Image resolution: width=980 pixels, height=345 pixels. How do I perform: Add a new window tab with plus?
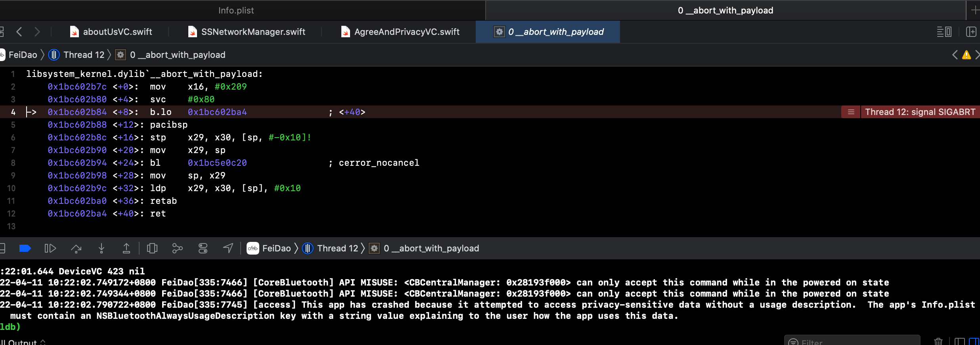[x=974, y=10]
